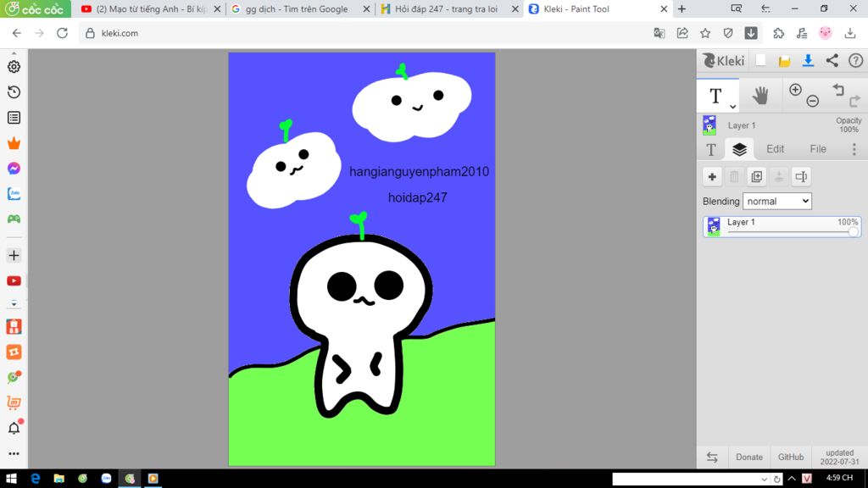Select Layer 1 thumbnail in layer list

pyautogui.click(x=714, y=227)
